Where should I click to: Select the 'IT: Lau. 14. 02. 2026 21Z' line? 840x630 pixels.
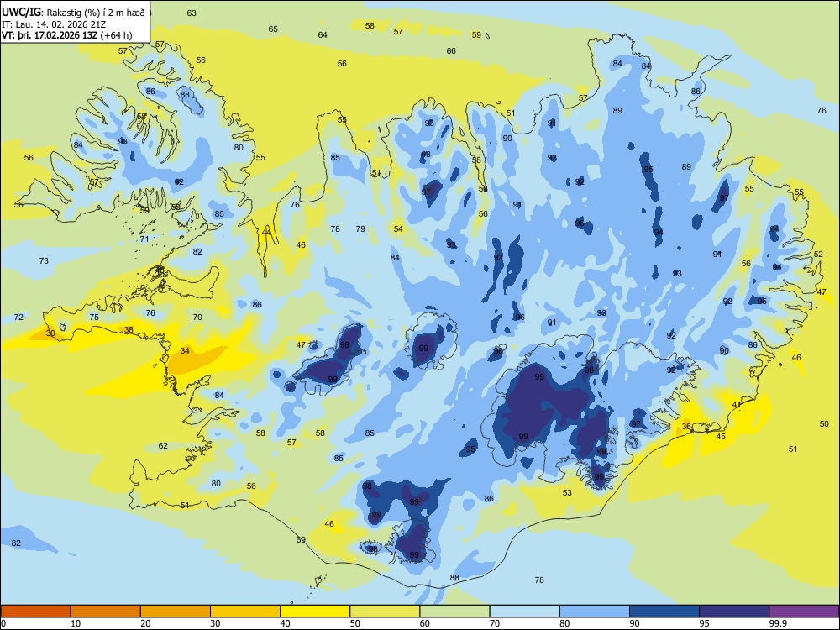pos(54,24)
